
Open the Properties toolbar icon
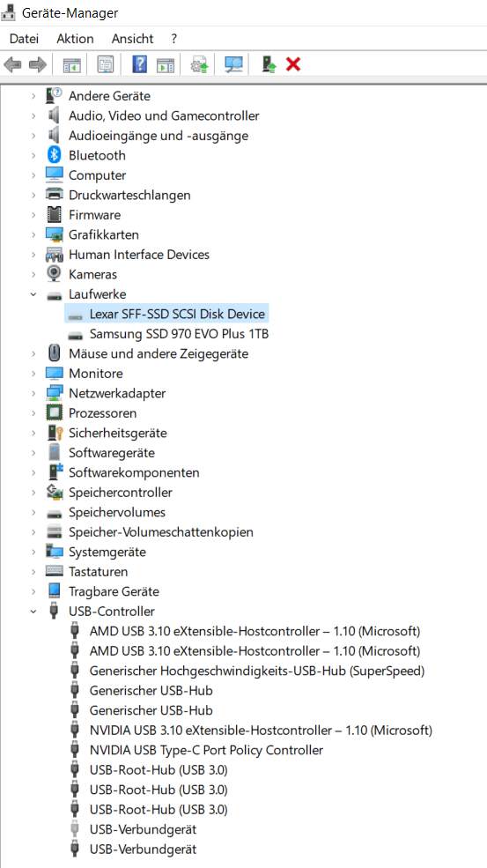point(105,64)
